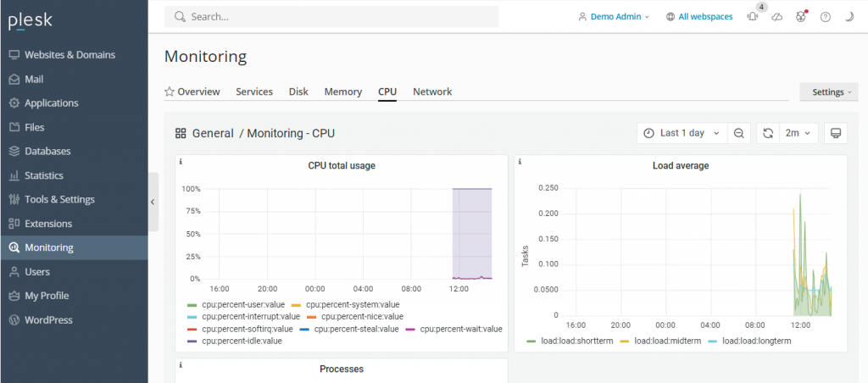
Task: Open Websites & Domains in sidebar
Action: click(x=70, y=55)
